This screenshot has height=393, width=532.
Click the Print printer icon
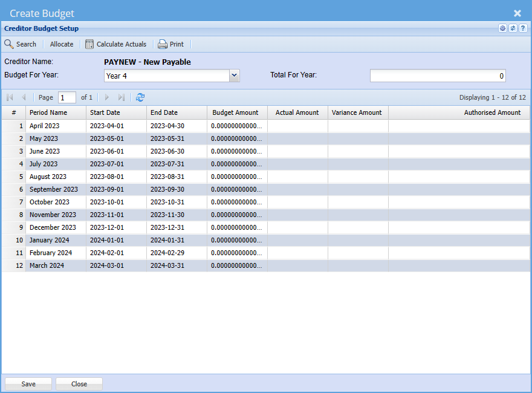(x=163, y=44)
